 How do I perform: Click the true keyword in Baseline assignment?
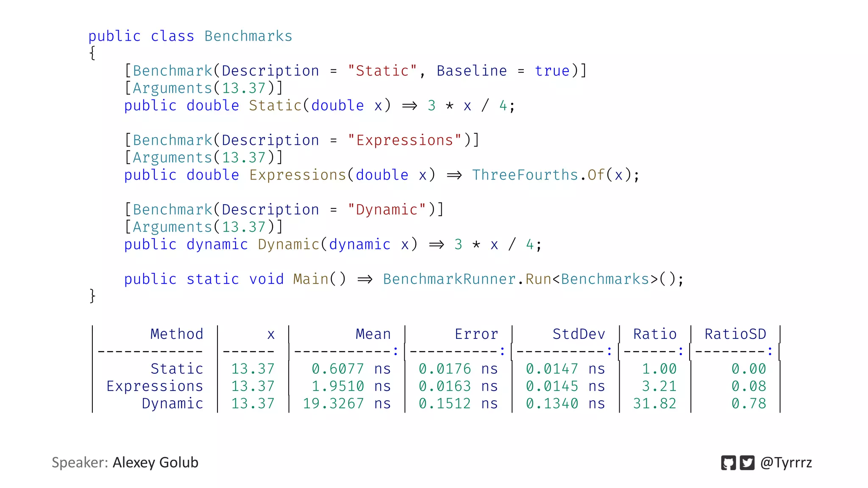tap(552, 71)
